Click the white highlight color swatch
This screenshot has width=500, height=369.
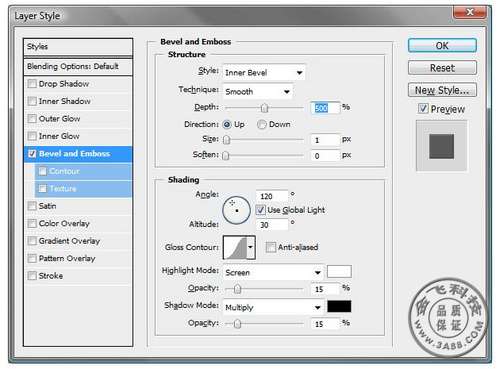tap(339, 271)
